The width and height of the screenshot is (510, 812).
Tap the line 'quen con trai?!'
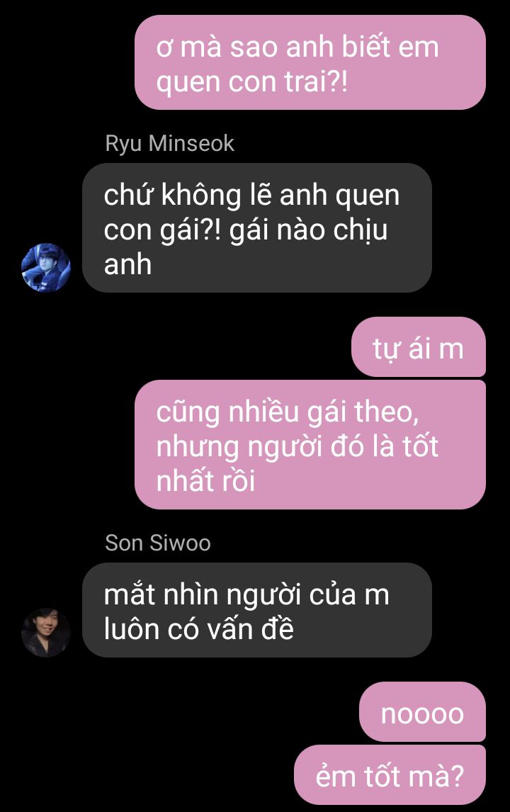coord(251,81)
